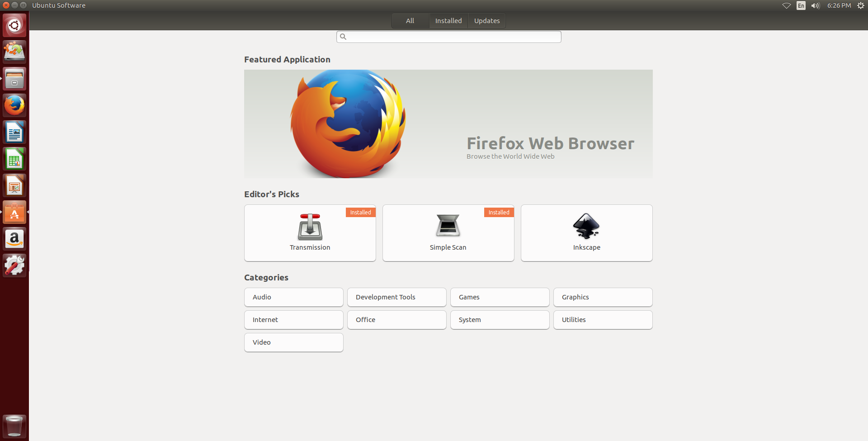
Task: Open the Video category
Action: (294, 342)
